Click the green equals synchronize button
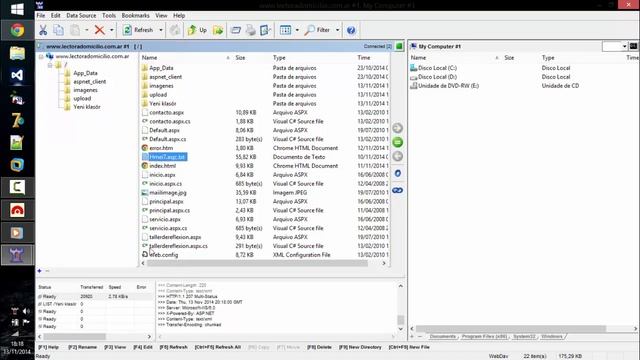This screenshot has height=360, width=640. (398, 142)
